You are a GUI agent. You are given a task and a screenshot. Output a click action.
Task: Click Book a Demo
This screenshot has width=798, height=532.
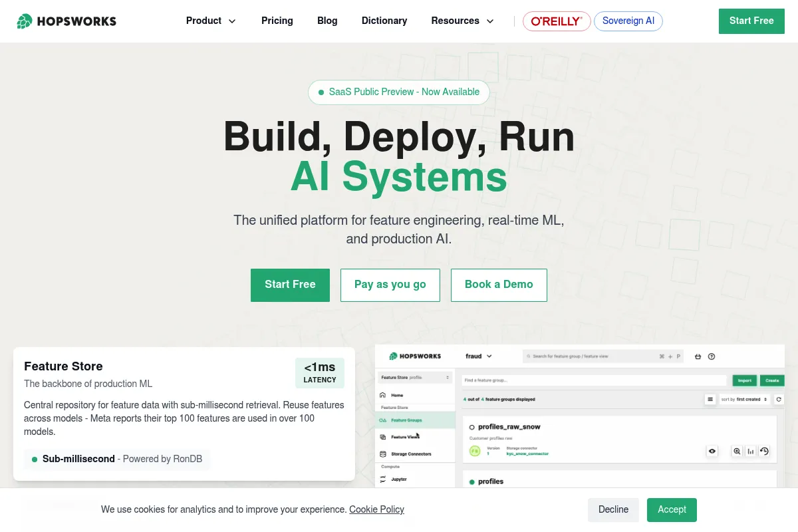coord(499,285)
